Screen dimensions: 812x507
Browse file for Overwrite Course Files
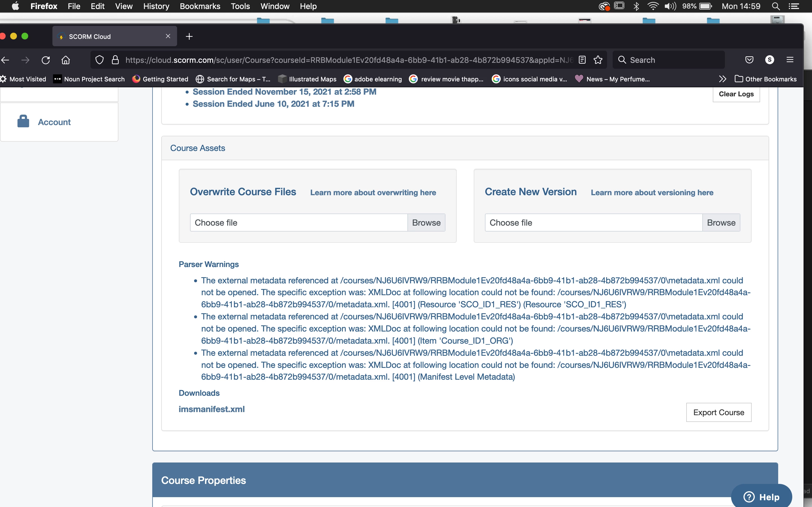[x=426, y=223]
